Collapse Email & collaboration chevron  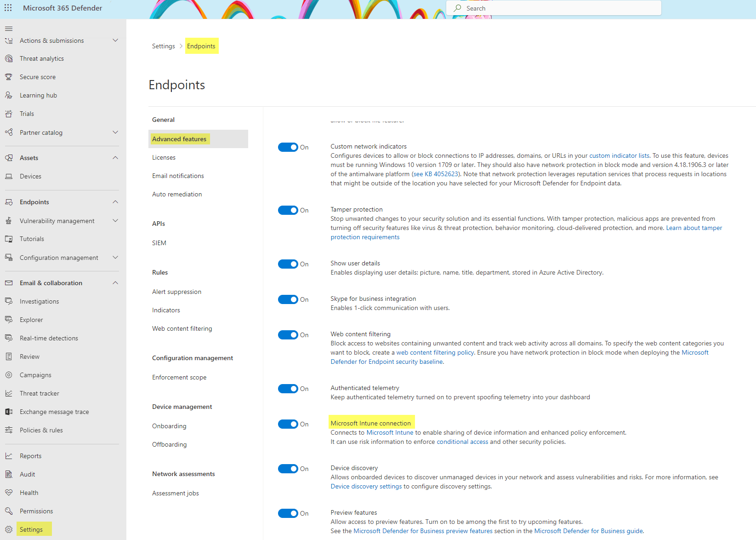[x=115, y=283]
